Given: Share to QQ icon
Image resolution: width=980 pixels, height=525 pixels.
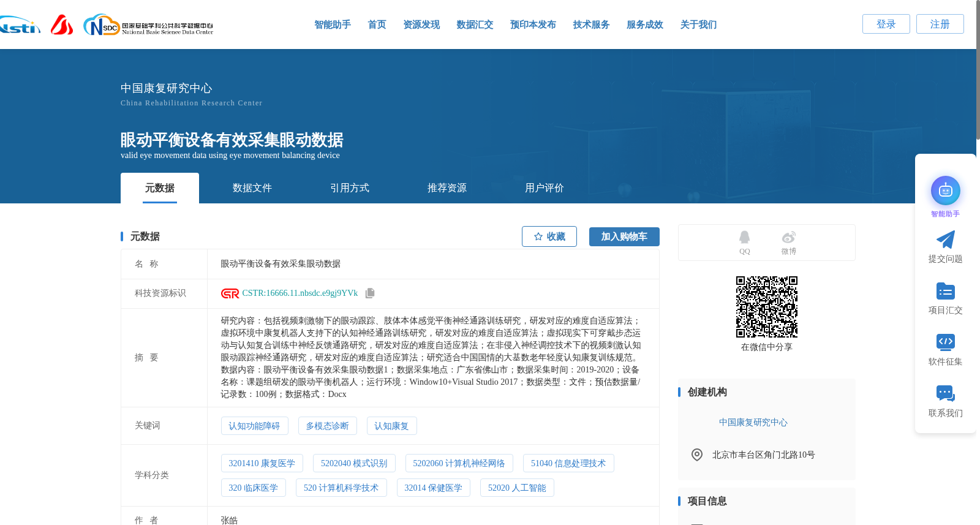Looking at the screenshot, I should [x=744, y=237].
